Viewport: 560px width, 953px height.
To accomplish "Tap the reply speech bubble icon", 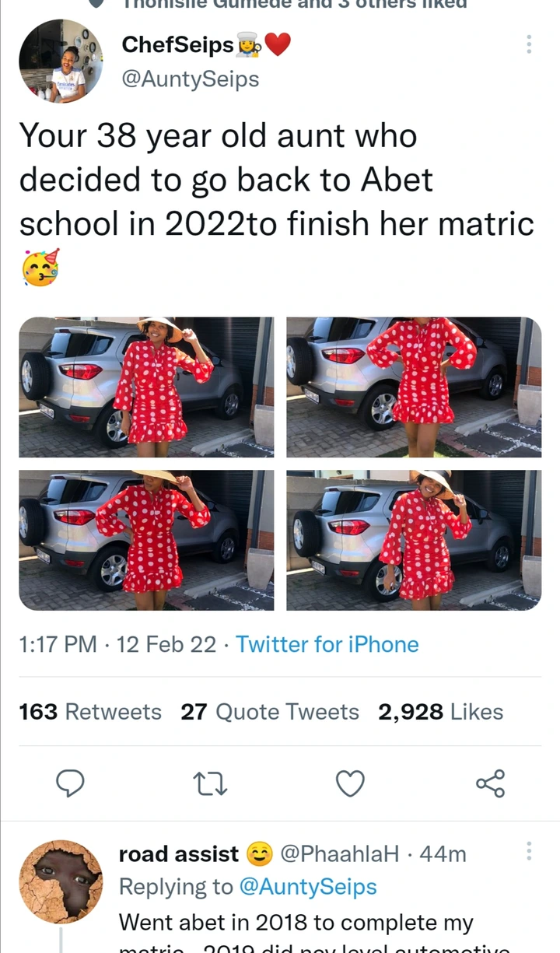I will coord(71,783).
